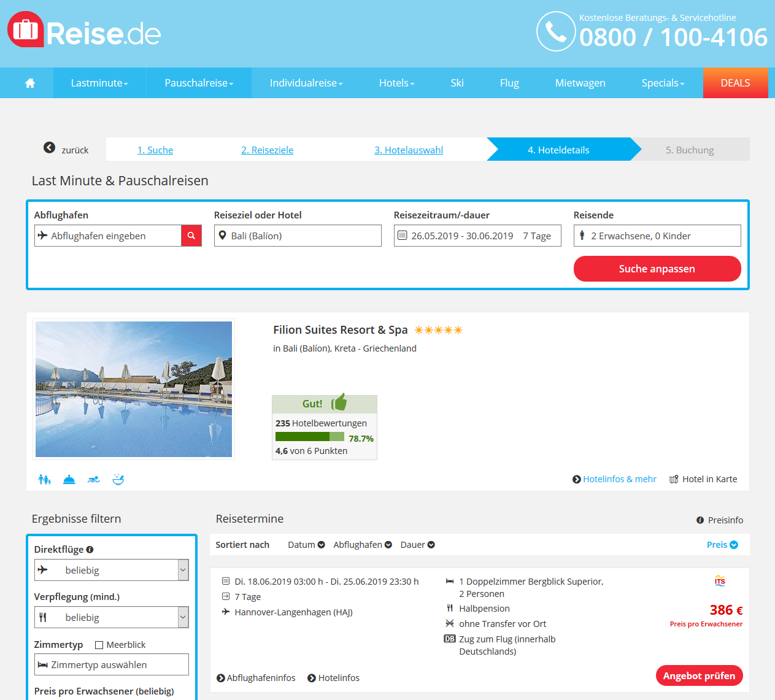Click the red airport search magnifier button
The height and width of the screenshot is (700, 775).
(x=191, y=236)
